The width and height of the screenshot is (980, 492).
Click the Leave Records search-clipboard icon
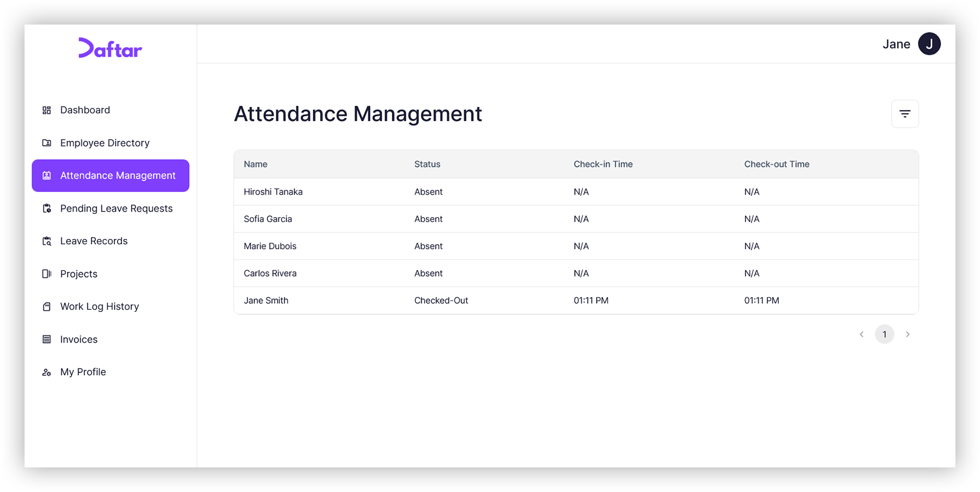tap(47, 241)
